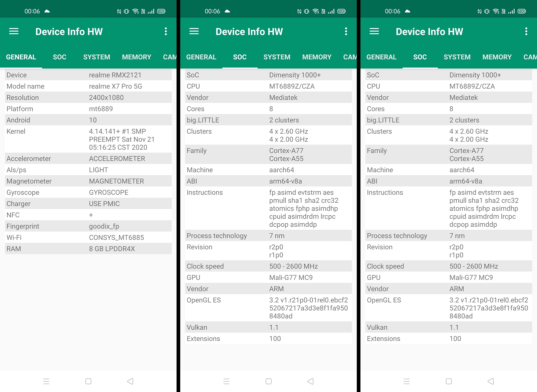Screen dimensions: 537x392
Task: Select SOC tab in right screen
Action: click(x=420, y=57)
